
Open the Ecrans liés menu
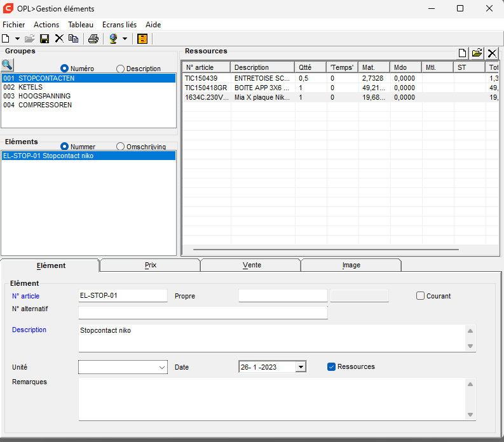119,25
